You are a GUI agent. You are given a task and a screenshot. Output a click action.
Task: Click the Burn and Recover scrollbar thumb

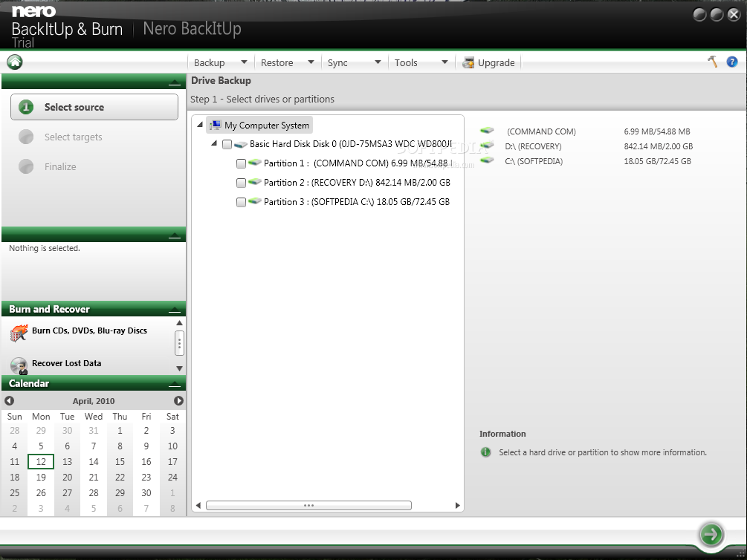[x=179, y=343]
